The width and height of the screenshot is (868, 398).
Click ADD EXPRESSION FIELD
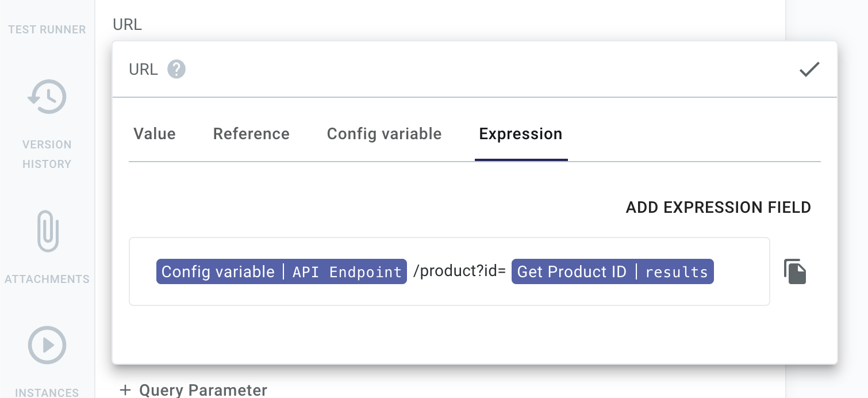point(718,207)
